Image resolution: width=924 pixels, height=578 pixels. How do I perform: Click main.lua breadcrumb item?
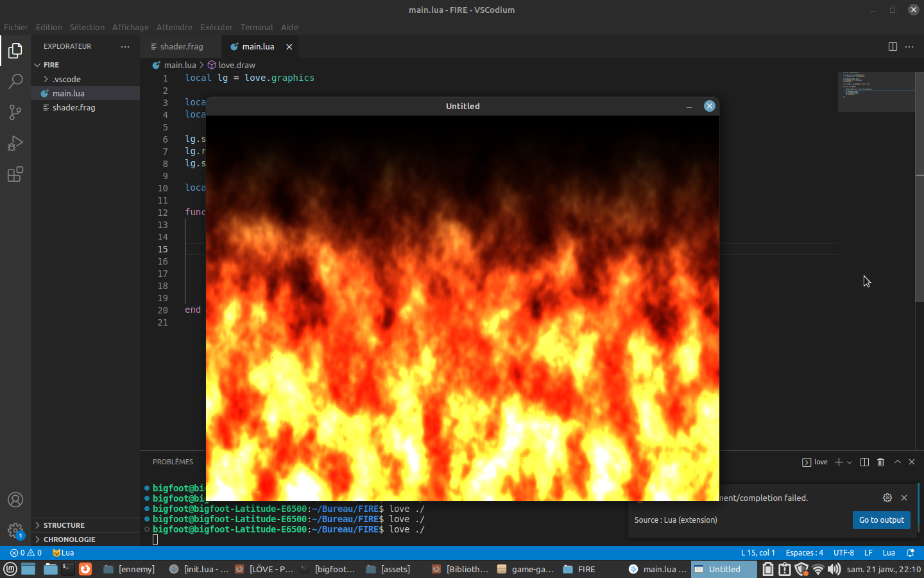click(x=175, y=65)
